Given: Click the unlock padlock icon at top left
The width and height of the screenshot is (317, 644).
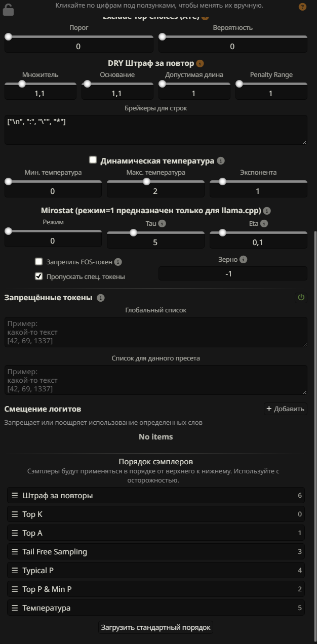Looking at the screenshot, I should pos(8,9).
